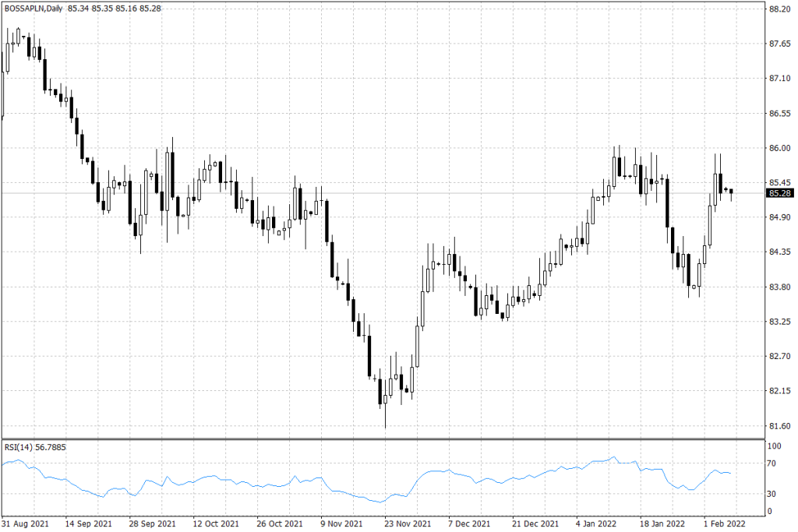Click the 83.80 price axis label

pos(779,287)
